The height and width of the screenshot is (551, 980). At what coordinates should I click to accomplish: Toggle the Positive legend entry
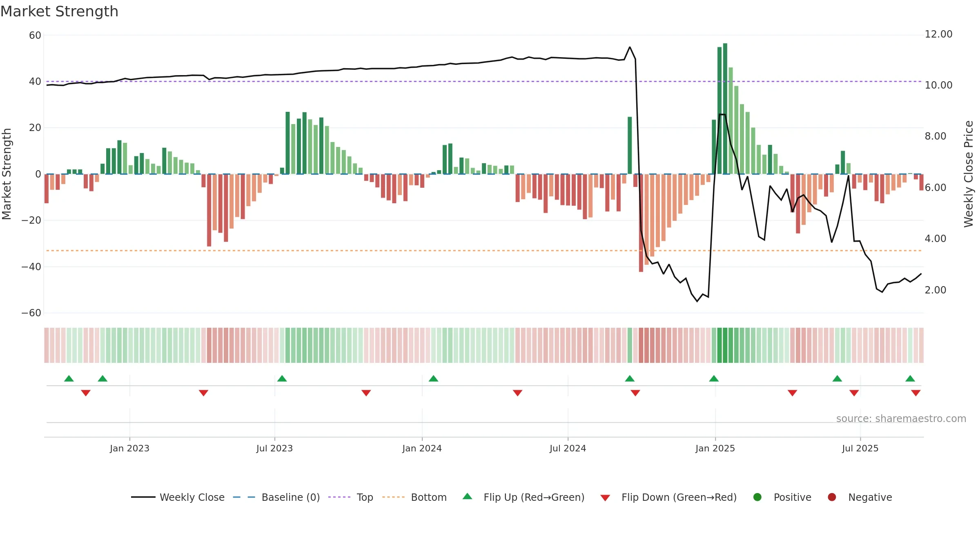782,497
